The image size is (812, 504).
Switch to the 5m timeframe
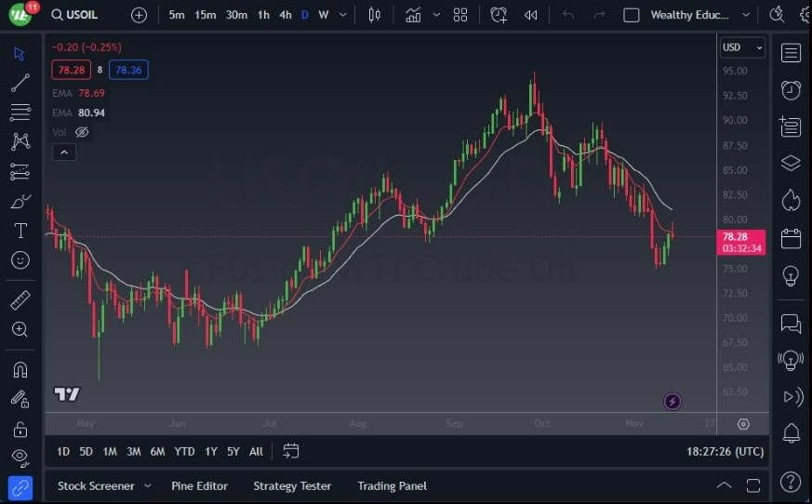pyautogui.click(x=177, y=15)
